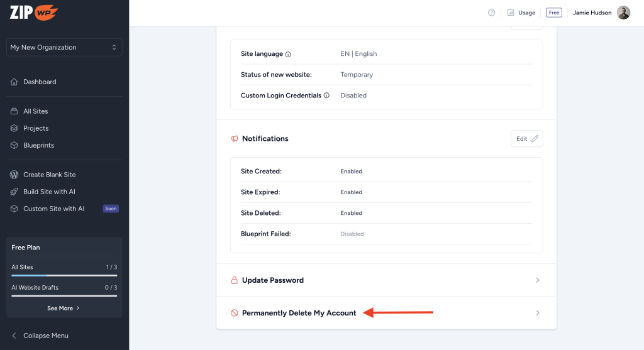This screenshot has height=350, width=644.
Task: Click See More in Free Plan box
Action: 64,309
